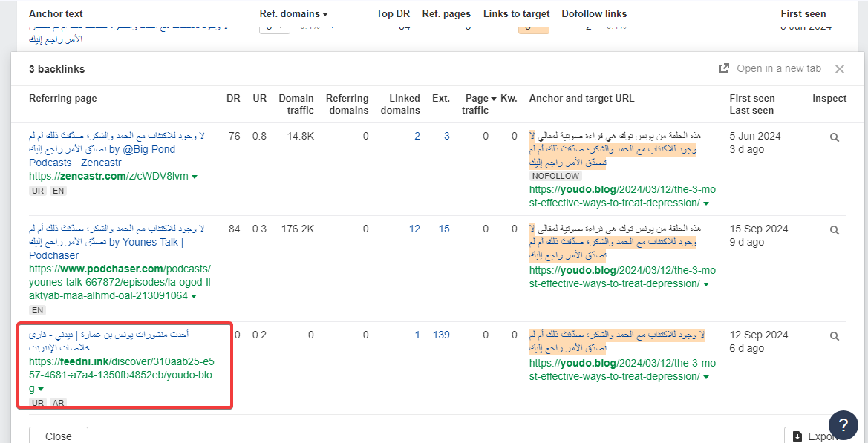Open the zencastr.com referring page link
This screenshot has height=443, width=868.
pos(108,176)
